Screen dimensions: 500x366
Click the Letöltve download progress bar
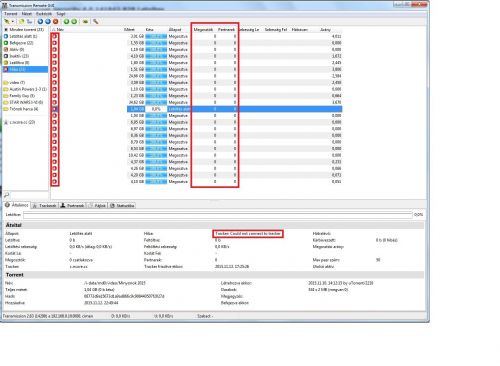(x=218, y=215)
